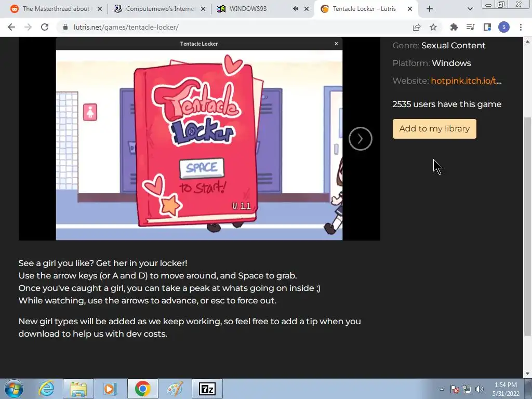The height and width of the screenshot is (399, 532).
Task: Show next screenshot with the arrow button
Action: point(361,139)
